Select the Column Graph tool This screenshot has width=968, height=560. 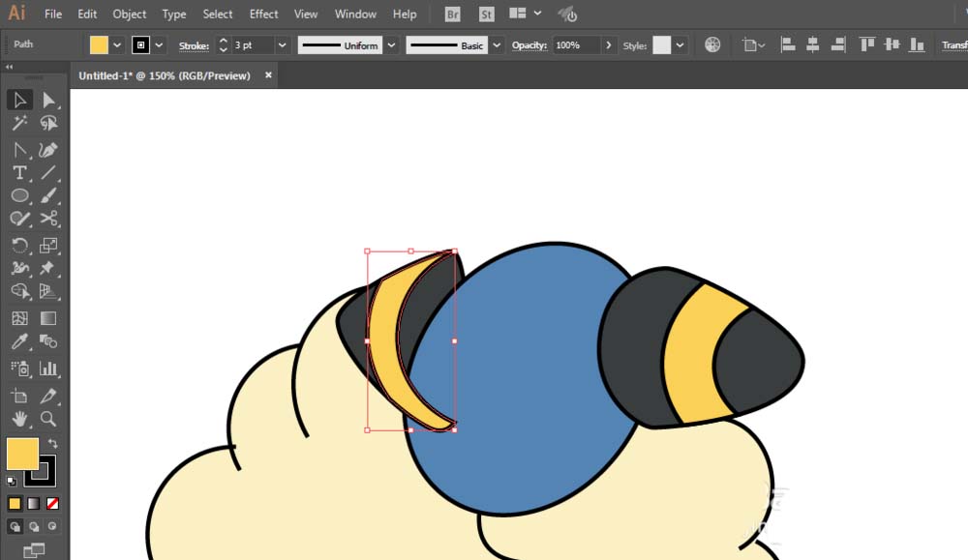[x=48, y=368]
